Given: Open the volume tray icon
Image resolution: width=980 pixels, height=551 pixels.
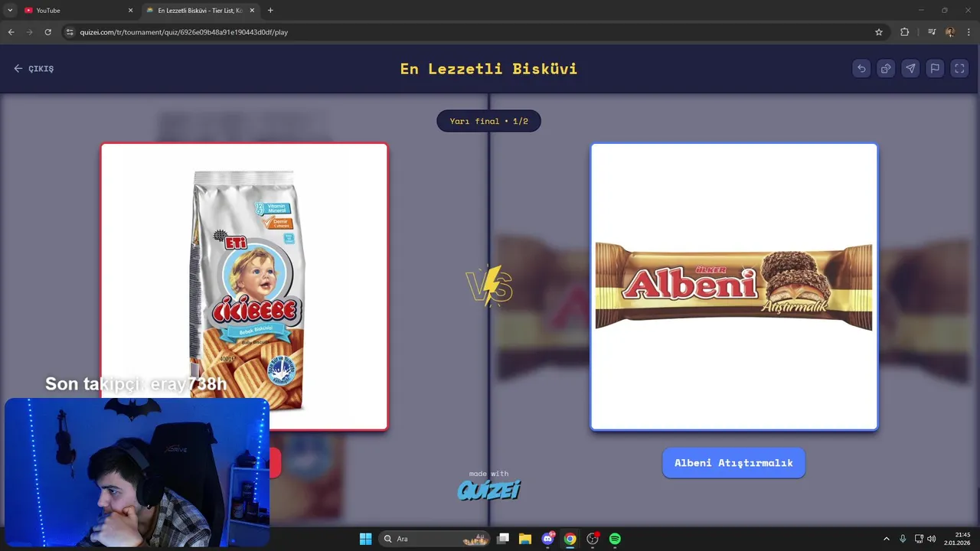Looking at the screenshot, I should pos(931,539).
